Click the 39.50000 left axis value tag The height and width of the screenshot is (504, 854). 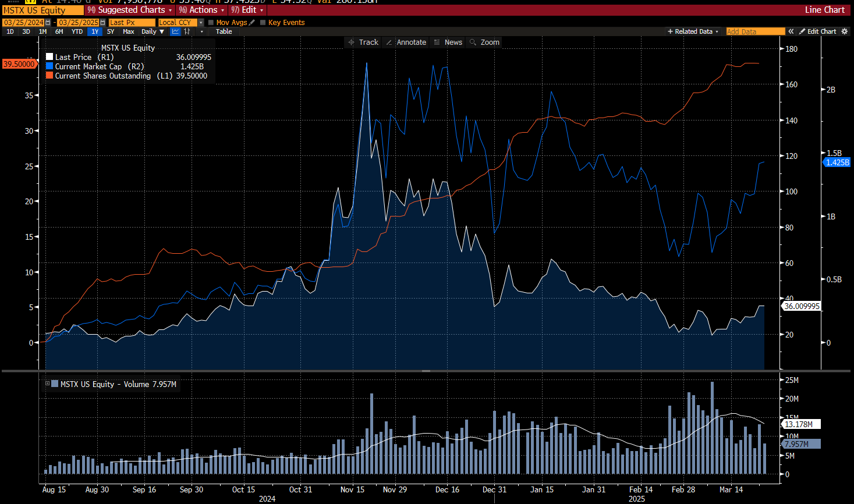[x=19, y=64]
